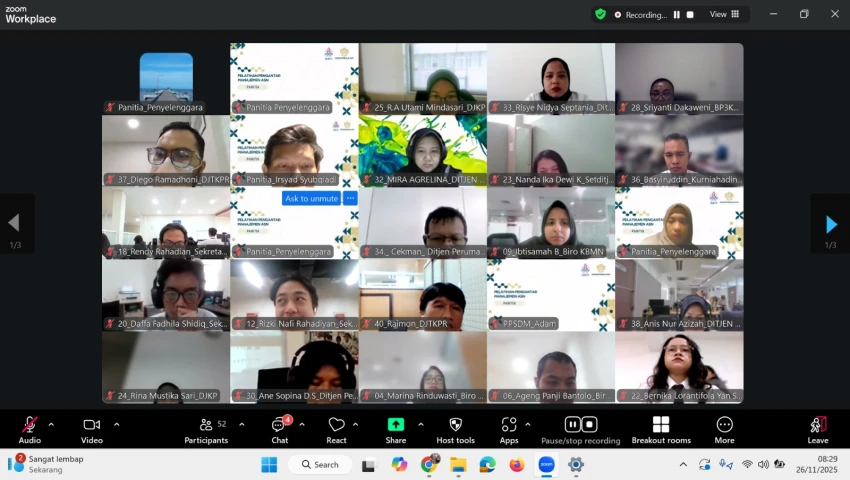Open the Chat panel
850x480 pixels.
coord(280,430)
